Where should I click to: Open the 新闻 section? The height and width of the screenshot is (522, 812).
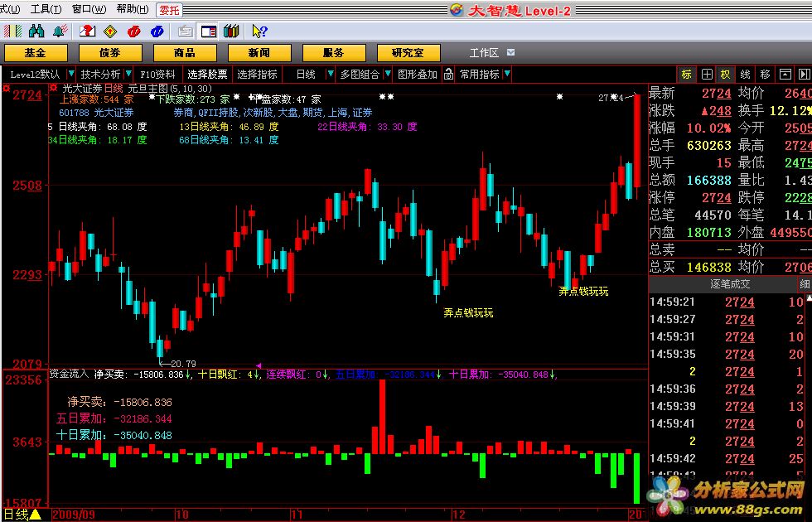259,53
